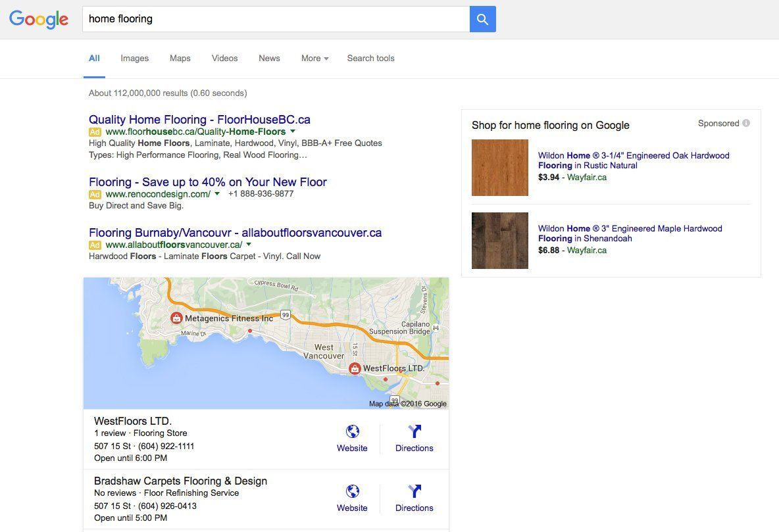Click in the home flooring search box
The image size is (779, 532).
[x=276, y=19]
